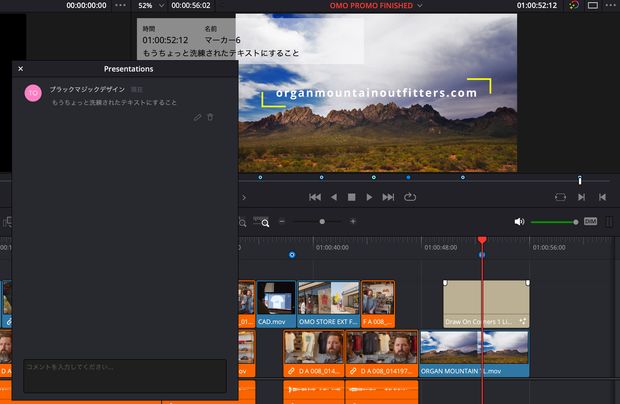Image resolution: width=620 pixels, height=404 pixels.
Task: Play the timeline forward
Action: 369,197
